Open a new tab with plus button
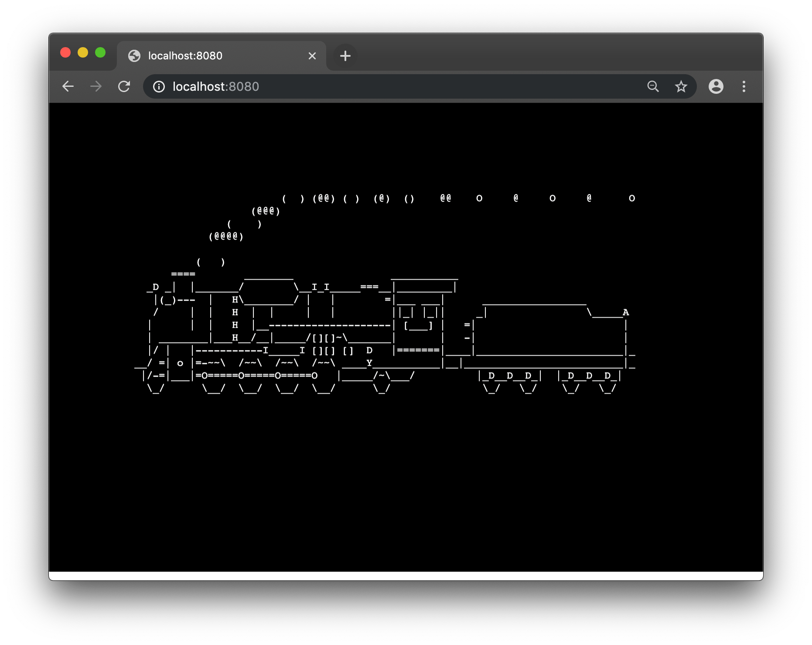Viewport: 812px width, 645px height. coord(345,56)
